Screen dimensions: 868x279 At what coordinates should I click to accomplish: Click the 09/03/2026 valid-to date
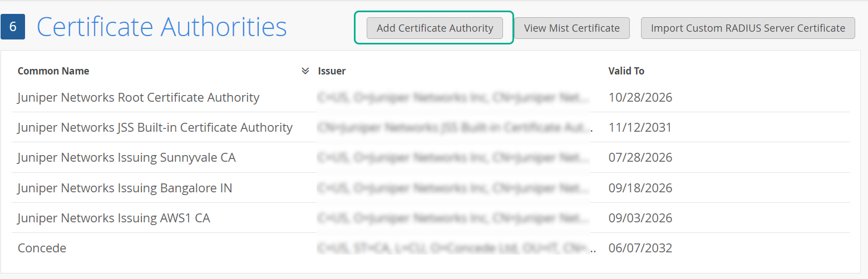coord(640,218)
